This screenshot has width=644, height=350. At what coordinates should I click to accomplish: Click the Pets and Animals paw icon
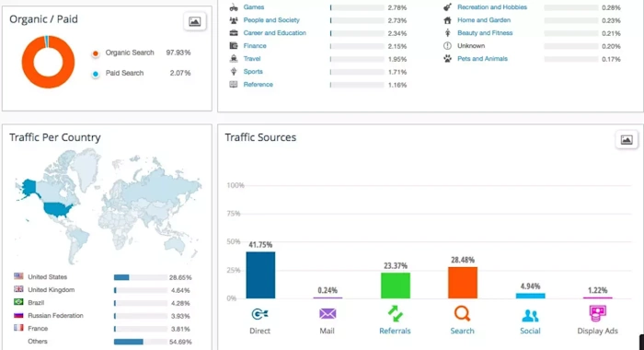(x=447, y=59)
